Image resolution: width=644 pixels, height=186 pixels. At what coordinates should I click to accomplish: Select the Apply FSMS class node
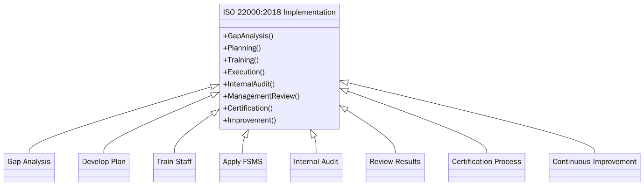point(243,167)
